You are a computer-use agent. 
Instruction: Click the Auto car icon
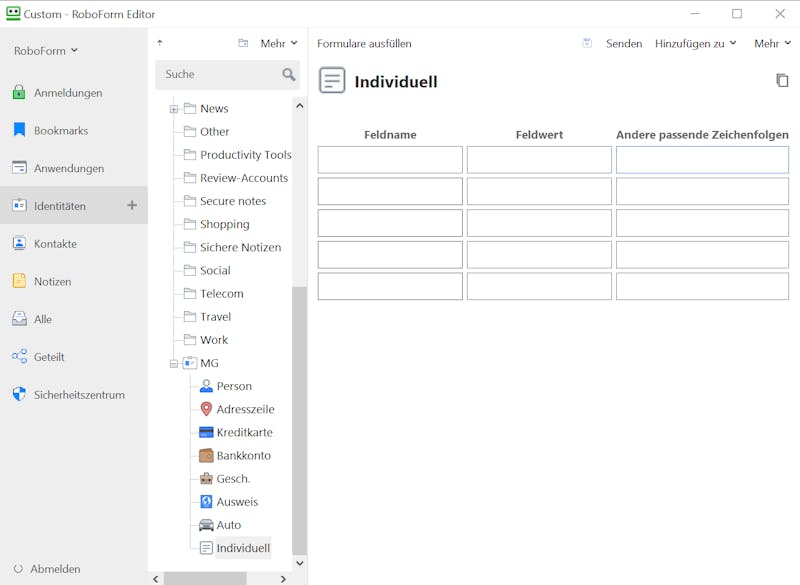[x=206, y=525]
